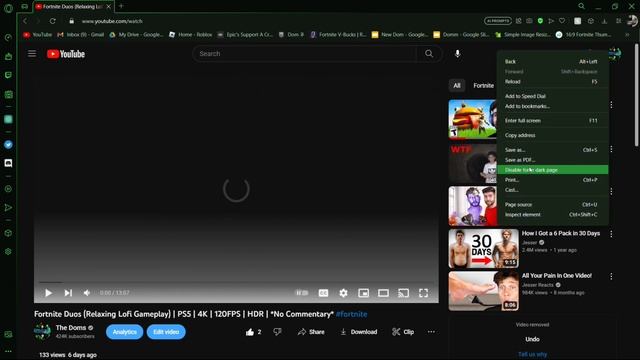Open player settings gear
Viewport: 640px width, 360px height.
coord(343,293)
